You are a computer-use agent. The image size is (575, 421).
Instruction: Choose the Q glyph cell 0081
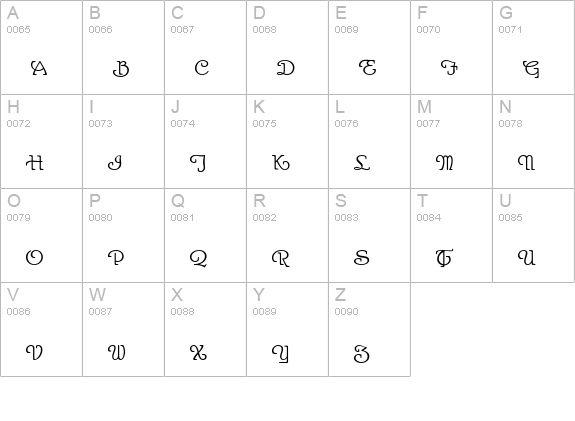206,235
